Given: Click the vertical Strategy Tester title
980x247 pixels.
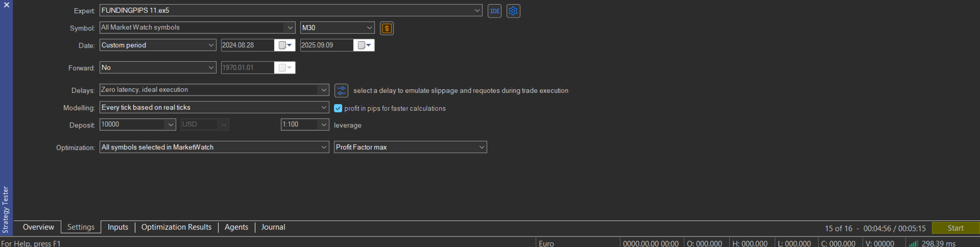Looking at the screenshot, I should click(x=6, y=210).
